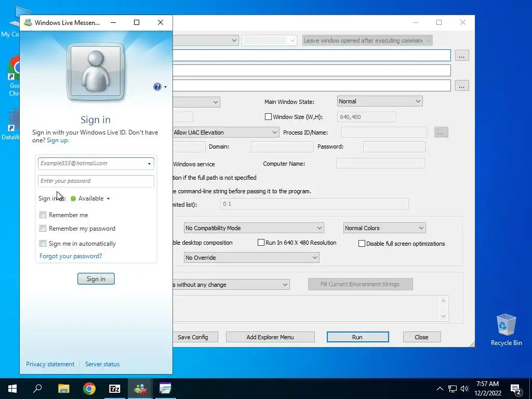532x399 pixels.
Task: Open the Available status dropdown
Action: pyautogui.click(x=90, y=198)
